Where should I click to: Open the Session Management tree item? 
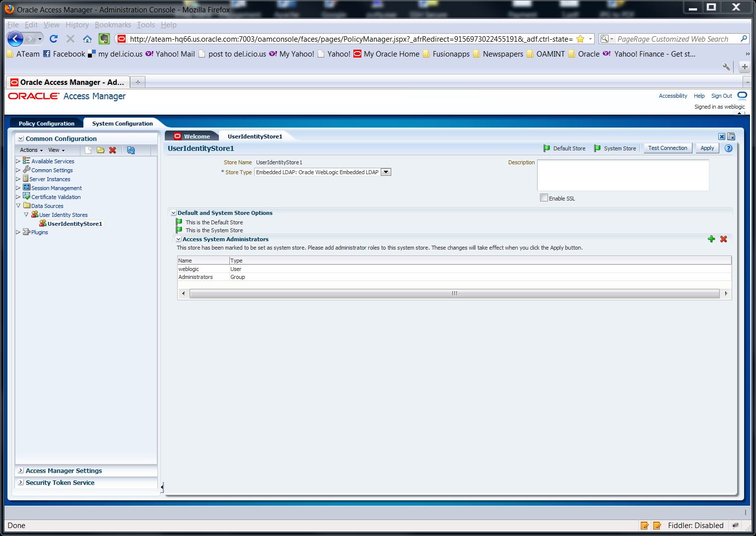pyautogui.click(x=57, y=188)
